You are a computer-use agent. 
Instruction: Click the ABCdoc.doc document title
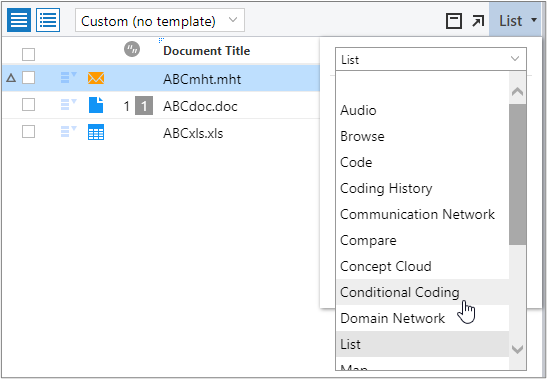click(x=200, y=106)
